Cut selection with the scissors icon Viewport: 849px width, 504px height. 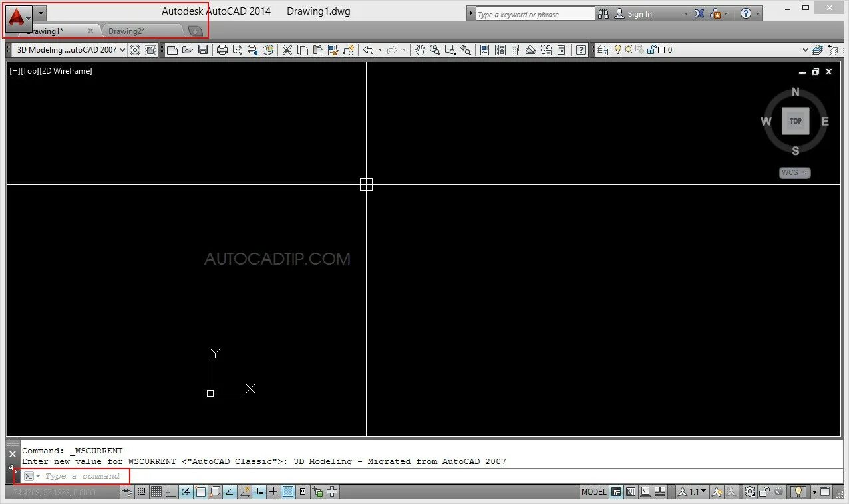click(287, 50)
